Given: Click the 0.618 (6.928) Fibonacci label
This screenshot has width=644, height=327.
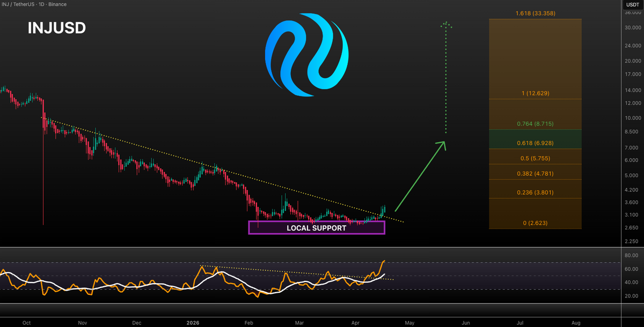Looking at the screenshot, I should click(535, 143).
